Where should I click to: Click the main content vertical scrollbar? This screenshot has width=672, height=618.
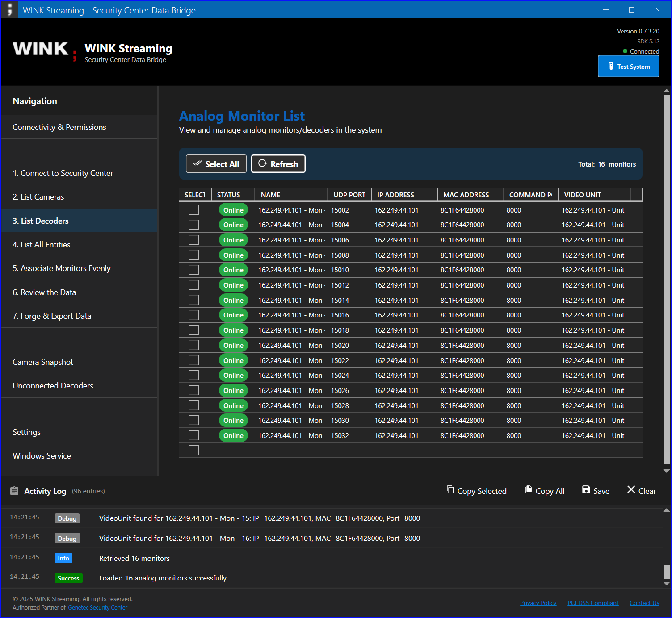coord(667,279)
